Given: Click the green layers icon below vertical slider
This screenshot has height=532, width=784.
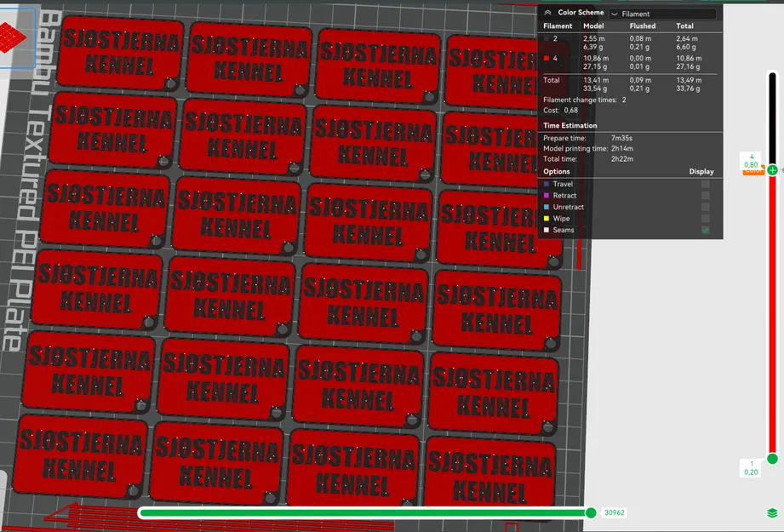Looking at the screenshot, I should pos(772,513).
